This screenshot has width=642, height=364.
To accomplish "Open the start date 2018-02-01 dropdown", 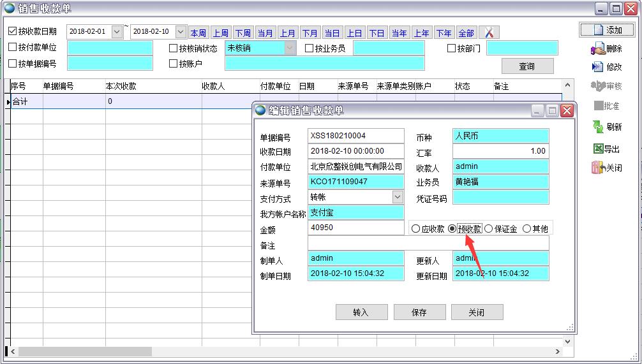I will (117, 32).
